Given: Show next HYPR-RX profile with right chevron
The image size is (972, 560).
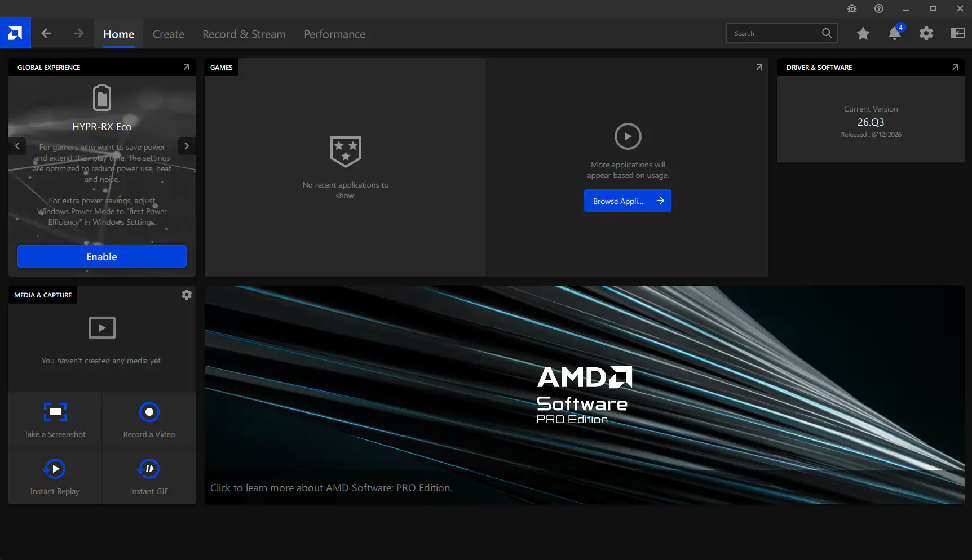Looking at the screenshot, I should [187, 146].
